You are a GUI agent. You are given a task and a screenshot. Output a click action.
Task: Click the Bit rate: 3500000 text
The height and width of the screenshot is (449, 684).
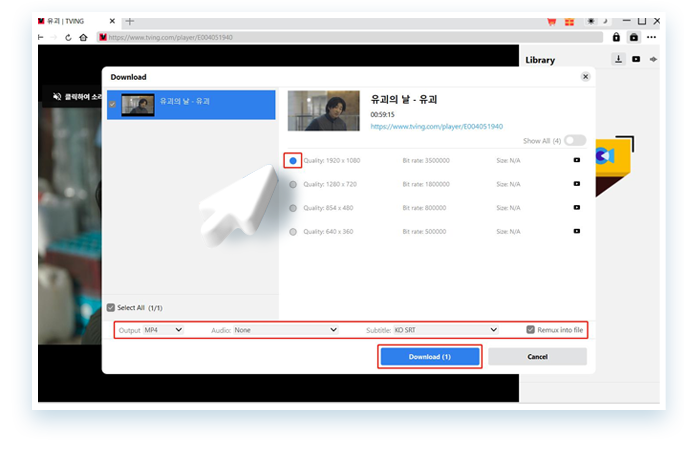pyautogui.click(x=426, y=161)
